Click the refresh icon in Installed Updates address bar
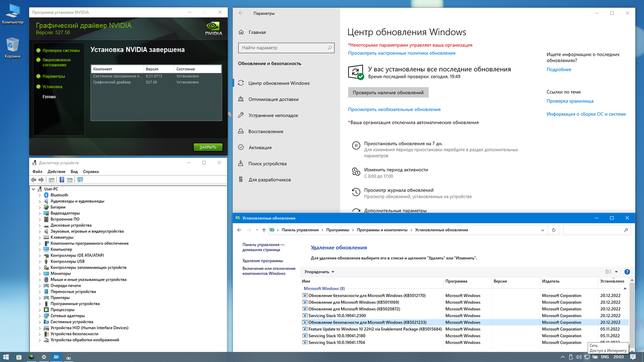 pos(553,230)
